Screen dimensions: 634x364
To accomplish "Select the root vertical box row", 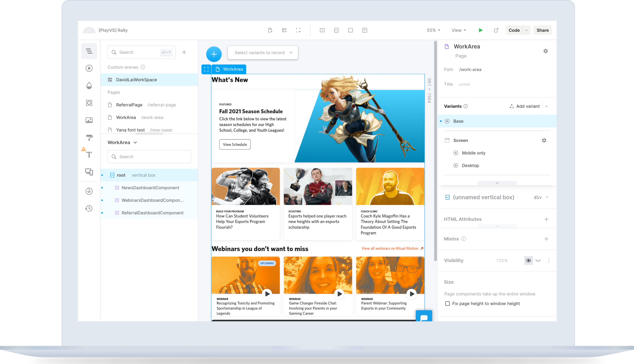I will pyautogui.click(x=149, y=175).
